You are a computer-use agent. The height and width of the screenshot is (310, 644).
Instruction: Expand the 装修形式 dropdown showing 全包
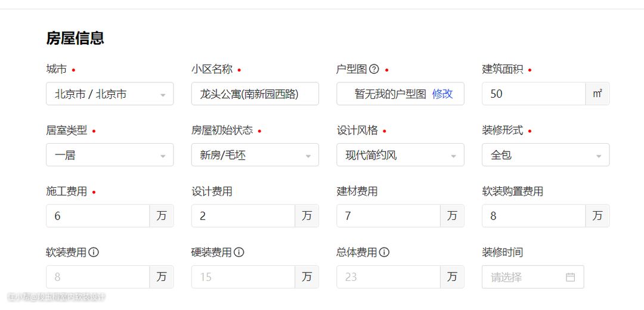[x=546, y=155]
